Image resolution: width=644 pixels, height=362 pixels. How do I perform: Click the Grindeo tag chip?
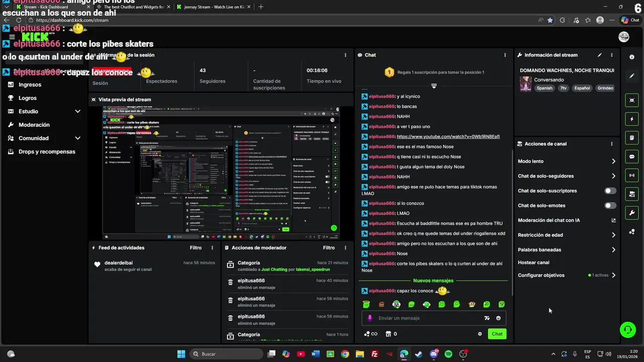click(605, 88)
